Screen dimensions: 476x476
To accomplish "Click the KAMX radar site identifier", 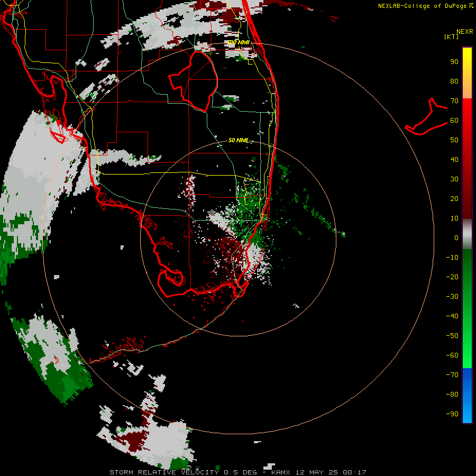I will click(280, 472).
